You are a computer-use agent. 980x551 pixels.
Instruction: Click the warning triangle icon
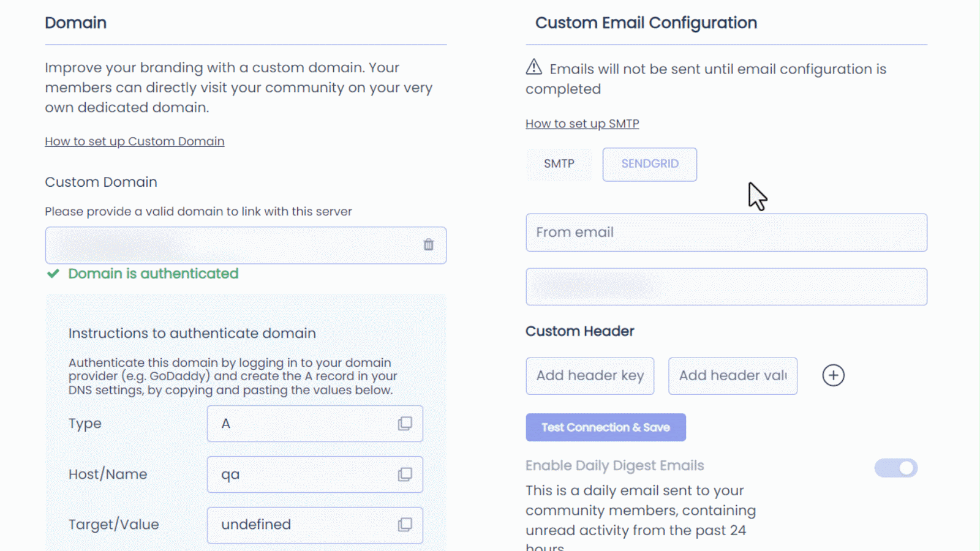(x=534, y=67)
